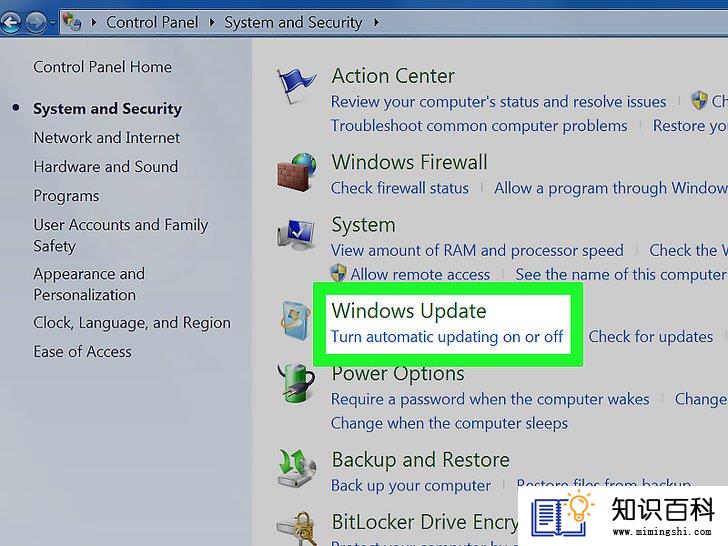Open the Windows Firewall brick wall icon

click(297, 172)
